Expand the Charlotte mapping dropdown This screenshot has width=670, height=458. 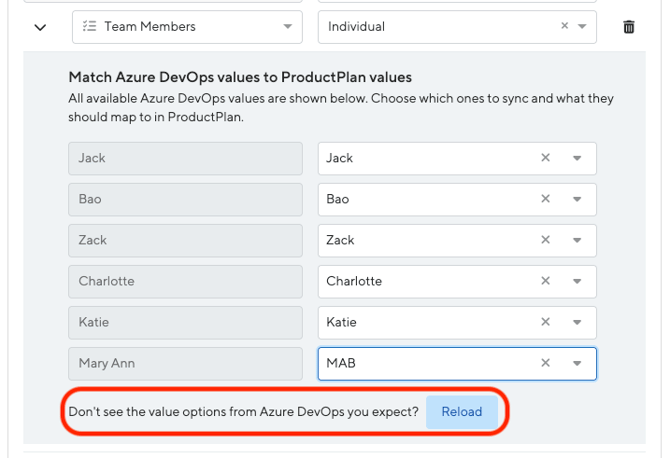(x=577, y=281)
